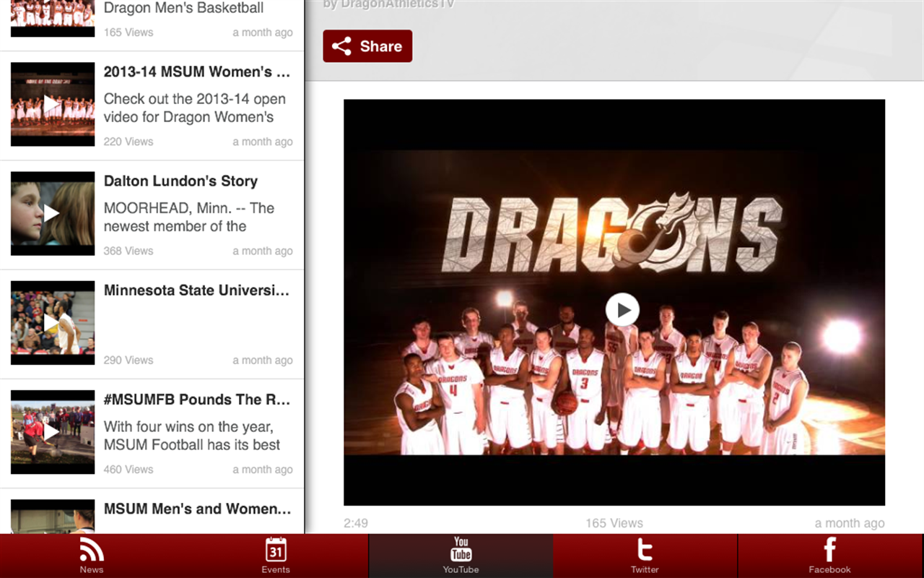Select the MSUM Men's and Women's video title
Screen dimensions: 924x578
pos(199,509)
